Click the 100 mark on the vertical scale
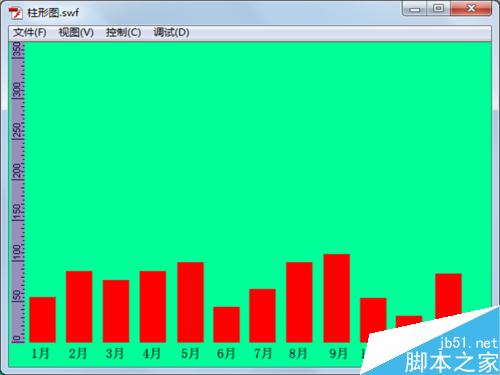500x375 pixels. [17, 253]
